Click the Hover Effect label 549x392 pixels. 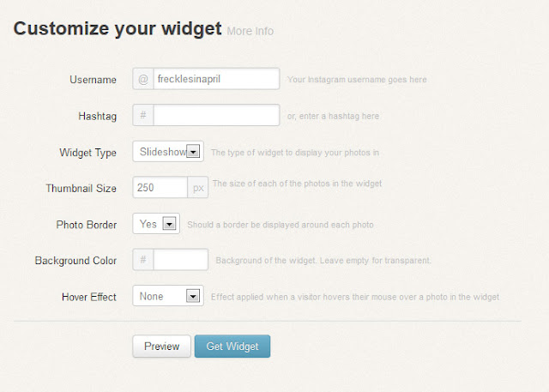(89, 297)
